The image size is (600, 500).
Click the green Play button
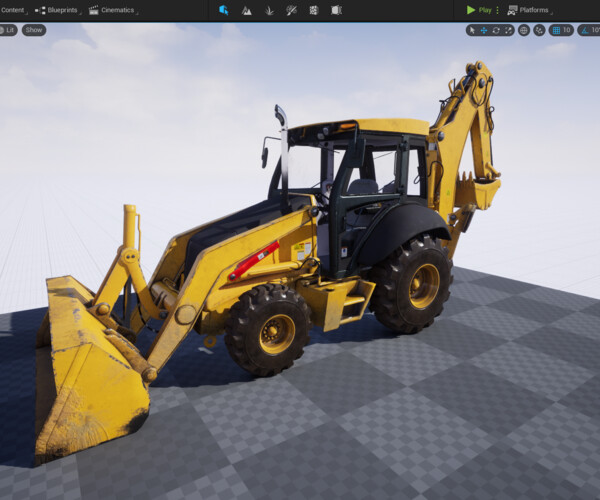point(479,10)
